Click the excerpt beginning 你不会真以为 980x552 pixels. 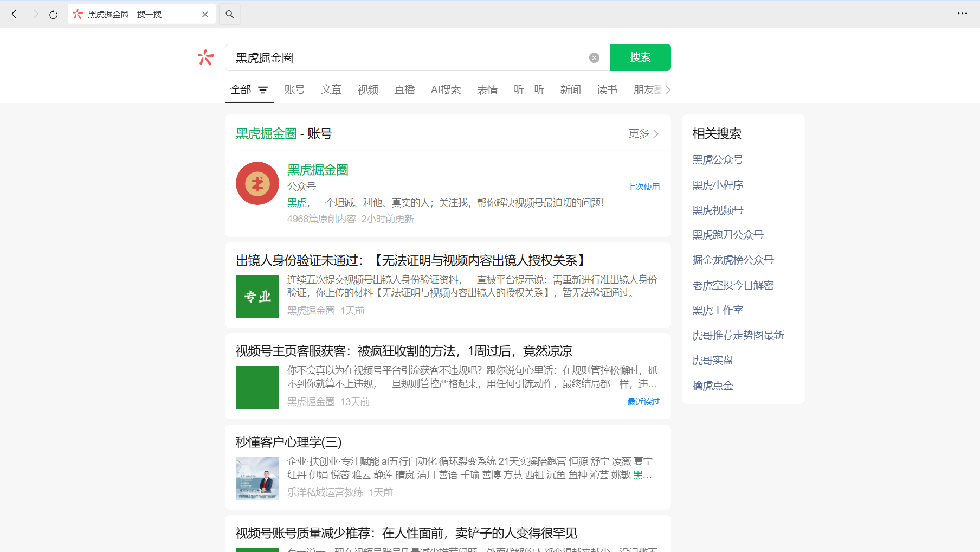tap(472, 377)
